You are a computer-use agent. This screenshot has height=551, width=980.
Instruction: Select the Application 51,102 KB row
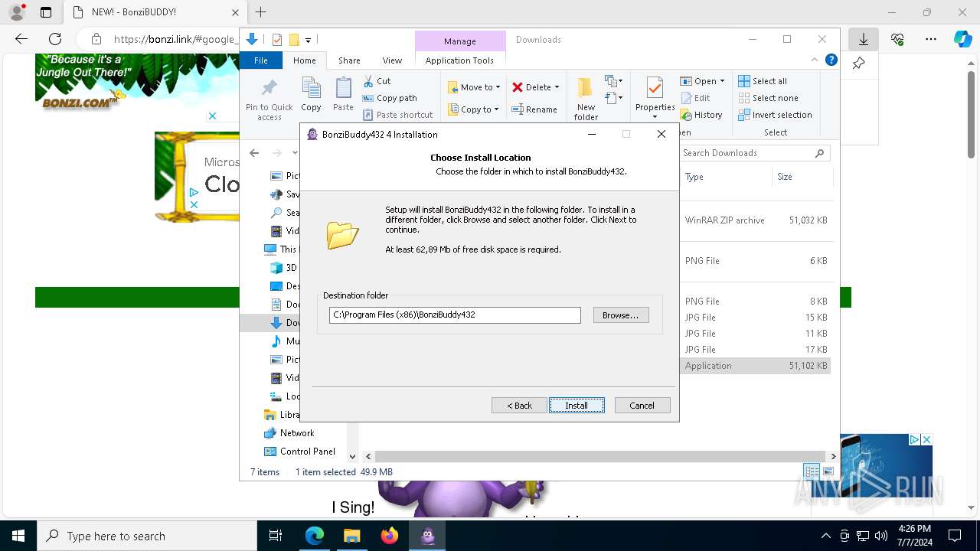click(755, 366)
